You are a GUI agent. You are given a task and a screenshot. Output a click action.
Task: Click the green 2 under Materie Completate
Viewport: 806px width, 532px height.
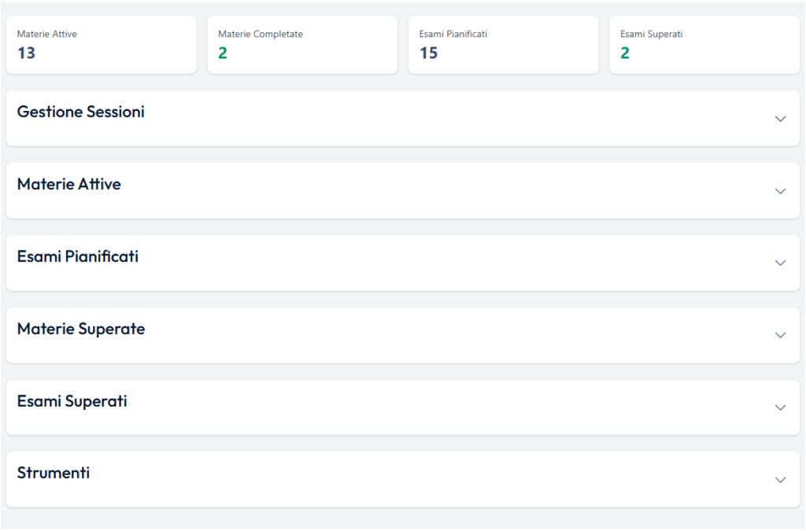click(223, 54)
